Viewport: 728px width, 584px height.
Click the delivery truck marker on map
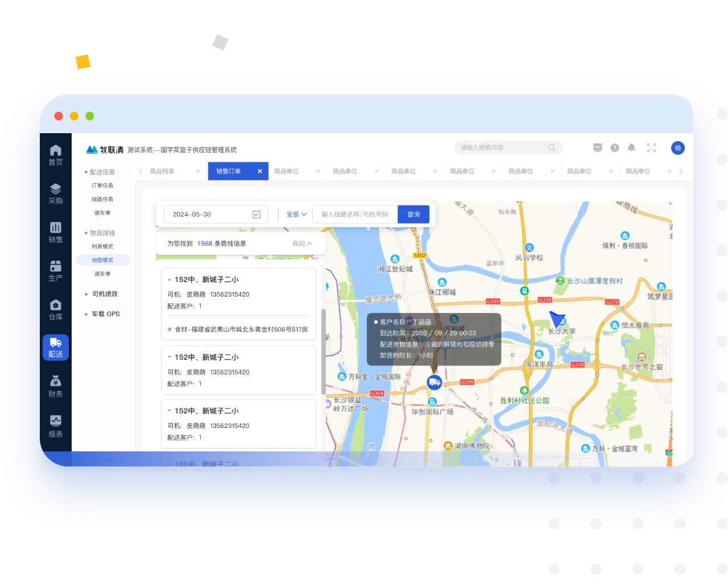(435, 382)
